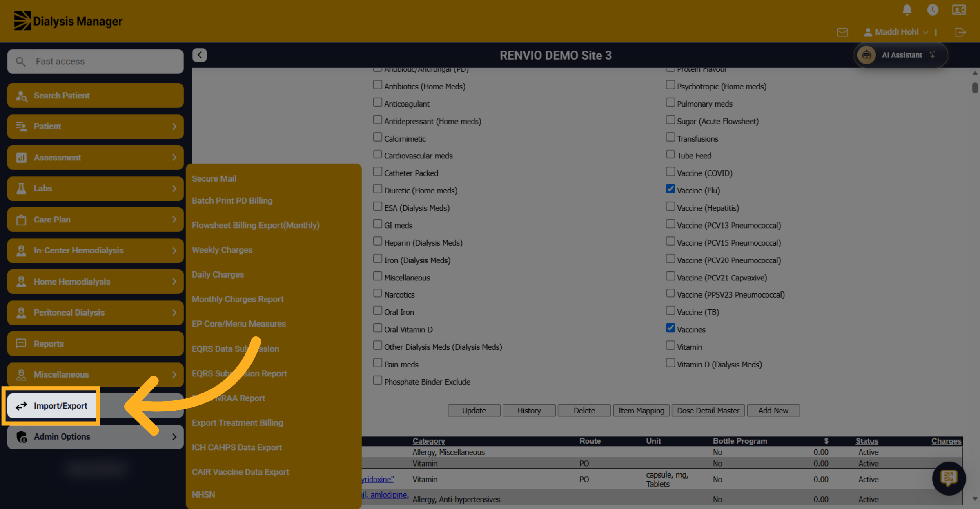Enable the Narcotics checkbox
Screen dimensions: 980x509
377,293
